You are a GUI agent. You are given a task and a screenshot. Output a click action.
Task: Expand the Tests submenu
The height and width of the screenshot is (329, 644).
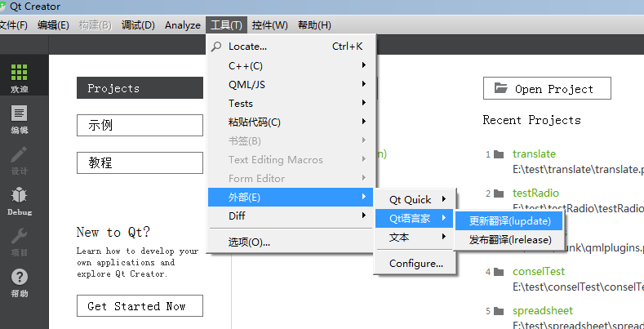291,103
